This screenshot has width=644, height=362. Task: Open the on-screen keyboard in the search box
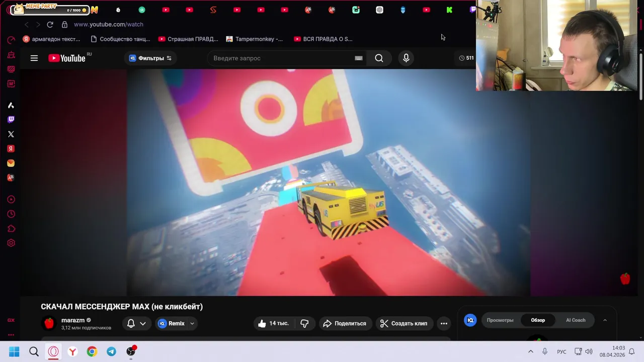[x=359, y=58]
